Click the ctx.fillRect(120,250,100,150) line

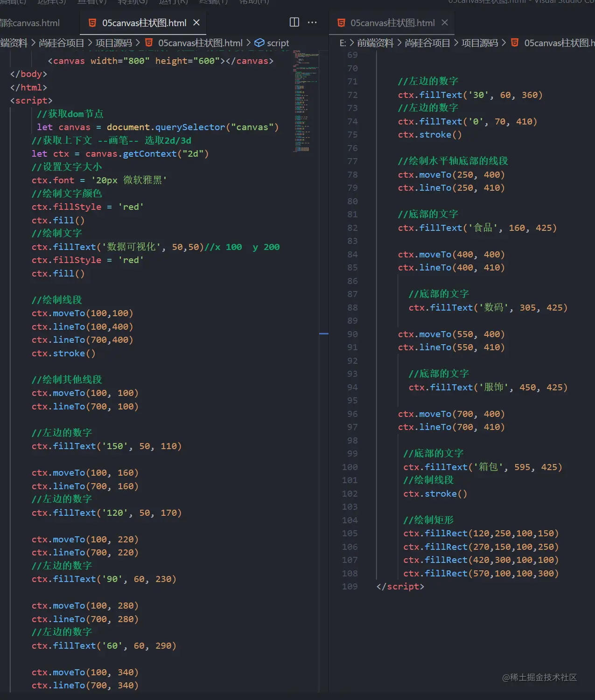(x=481, y=533)
